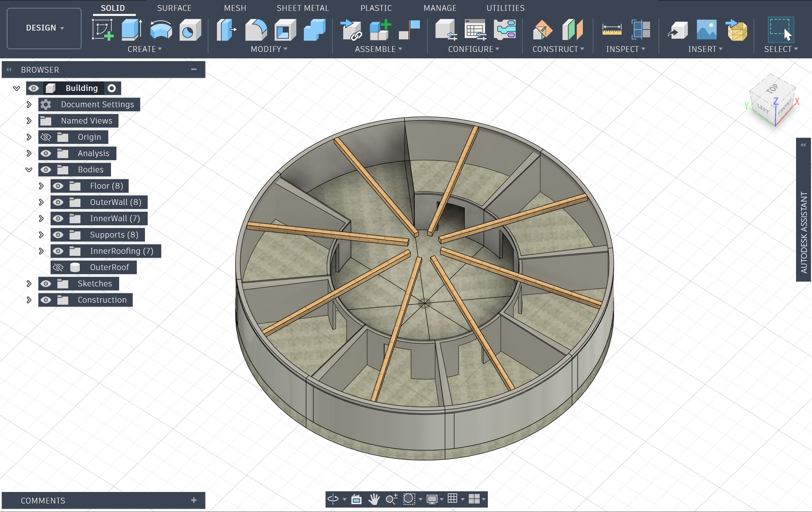Select the Pan hand tool
The image size is (812, 512).
[374, 499]
